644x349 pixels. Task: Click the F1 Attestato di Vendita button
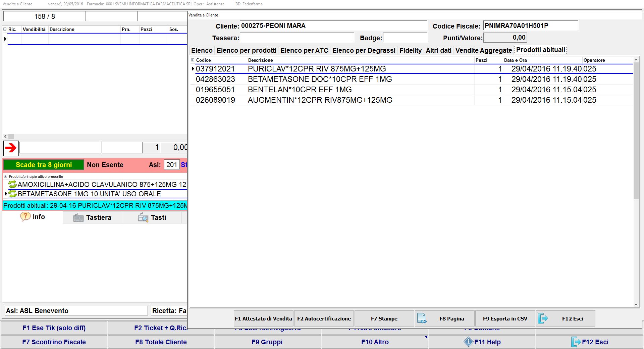(x=263, y=318)
